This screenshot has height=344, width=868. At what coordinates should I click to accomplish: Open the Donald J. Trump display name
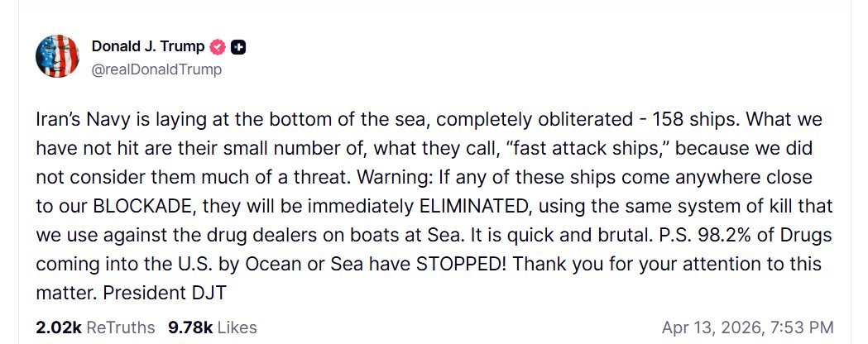tap(148, 46)
